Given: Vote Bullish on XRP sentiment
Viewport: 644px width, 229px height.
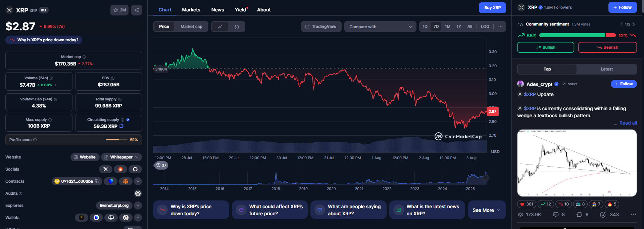Looking at the screenshot, I should pos(545,47).
